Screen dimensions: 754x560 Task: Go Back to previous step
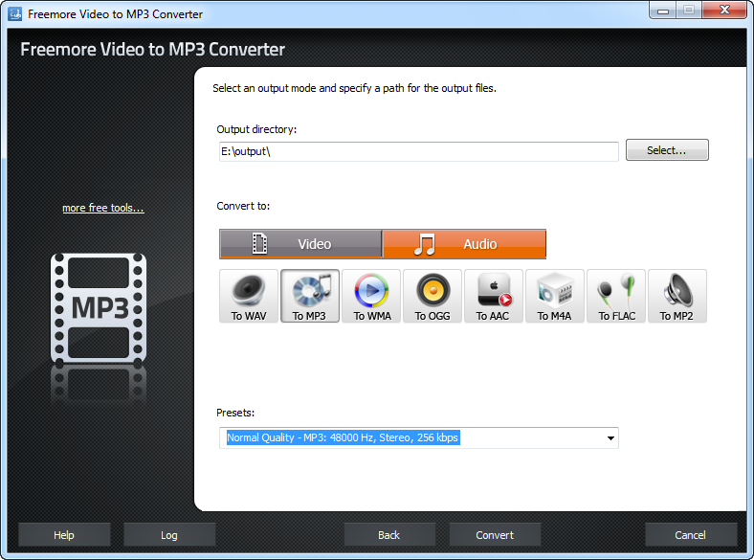(389, 535)
